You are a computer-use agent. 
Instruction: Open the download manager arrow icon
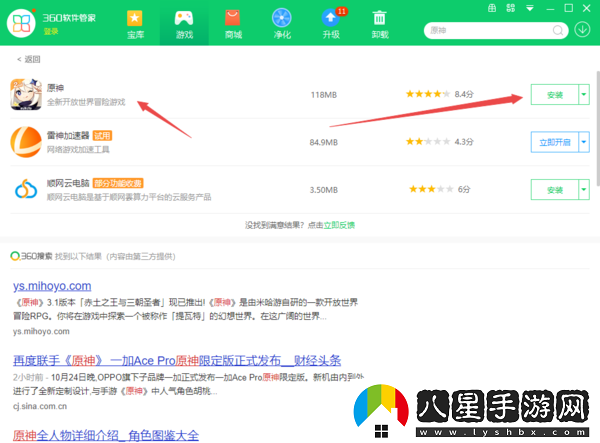pos(582,30)
